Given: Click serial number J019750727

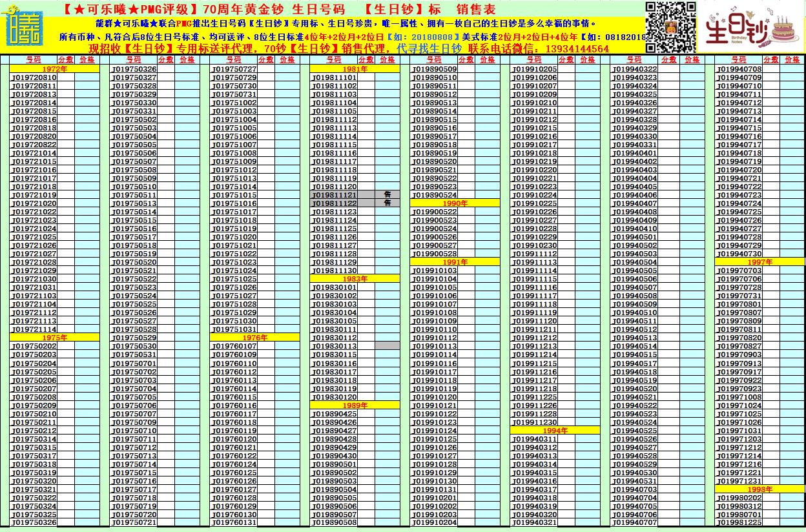Looking at the screenshot, I should click(x=234, y=69).
